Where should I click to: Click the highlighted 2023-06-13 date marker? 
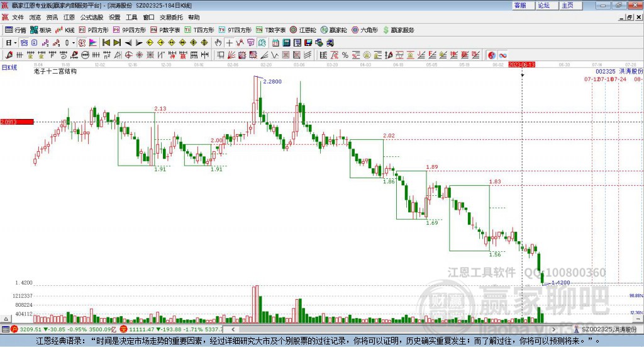tap(521, 65)
